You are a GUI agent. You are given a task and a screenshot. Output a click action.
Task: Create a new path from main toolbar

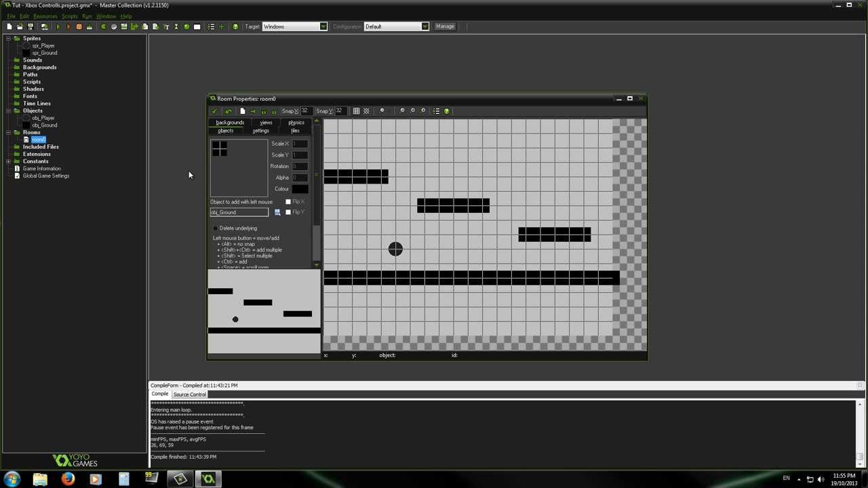(134, 26)
